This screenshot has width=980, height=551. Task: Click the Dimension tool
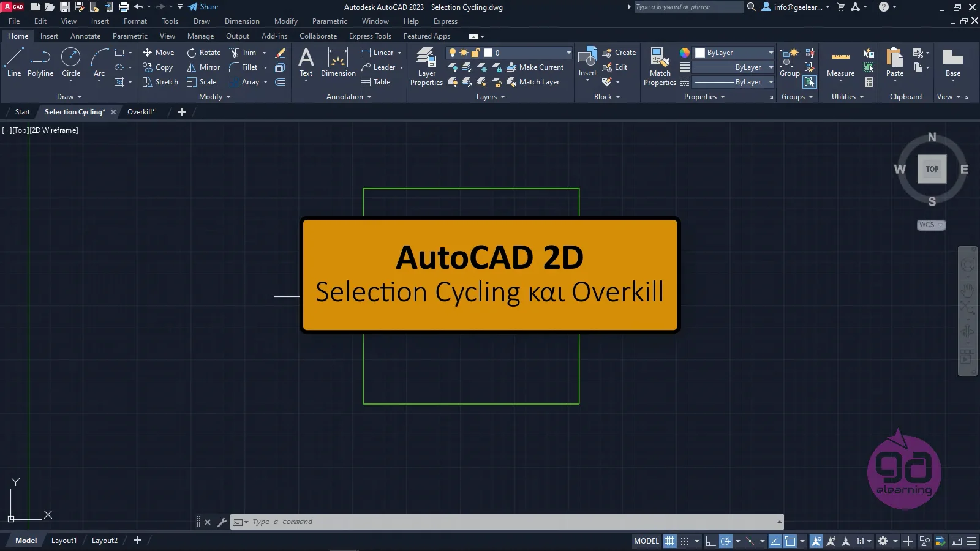point(338,62)
